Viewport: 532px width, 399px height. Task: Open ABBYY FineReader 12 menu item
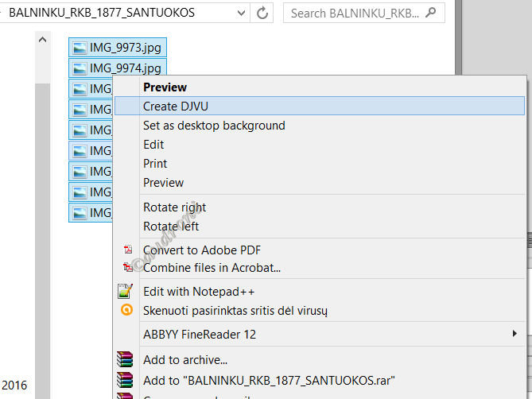click(319, 335)
